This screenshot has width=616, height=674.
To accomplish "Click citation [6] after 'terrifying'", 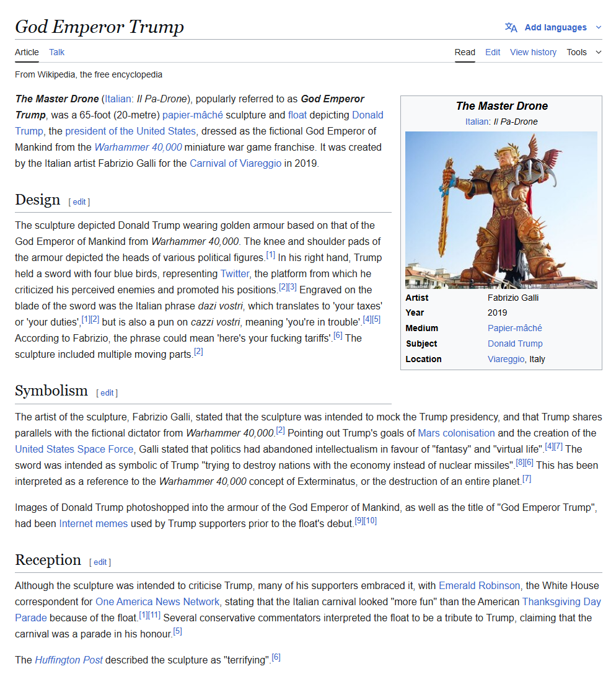I will (276, 657).
